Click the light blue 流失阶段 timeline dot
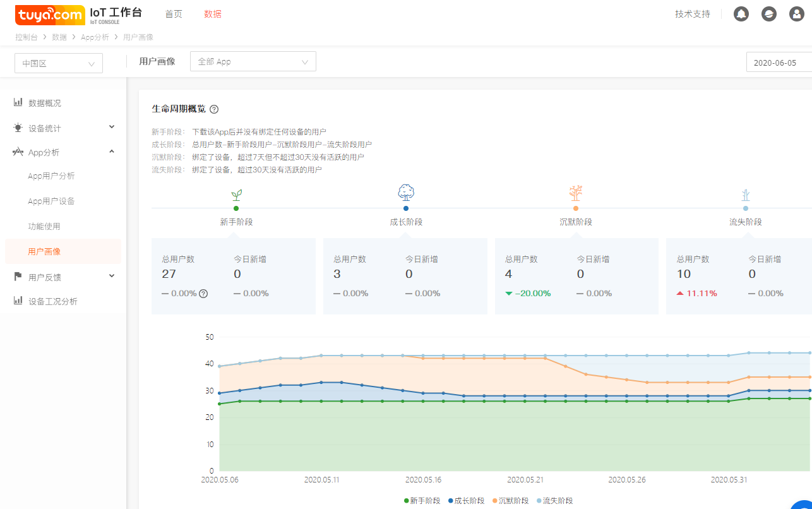The height and width of the screenshot is (509, 812). tap(746, 208)
